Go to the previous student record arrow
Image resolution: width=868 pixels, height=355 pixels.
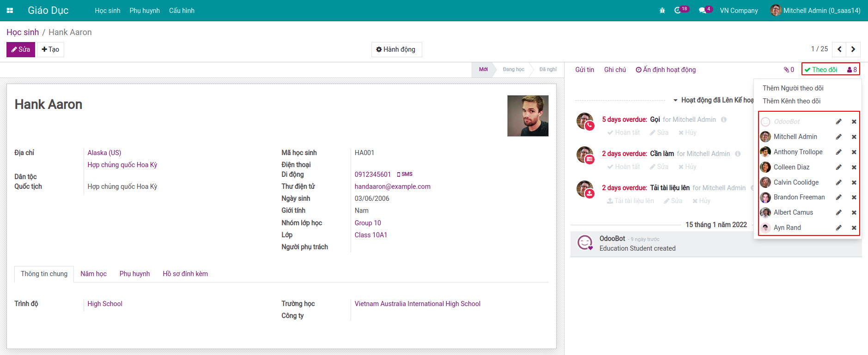tap(839, 49)
